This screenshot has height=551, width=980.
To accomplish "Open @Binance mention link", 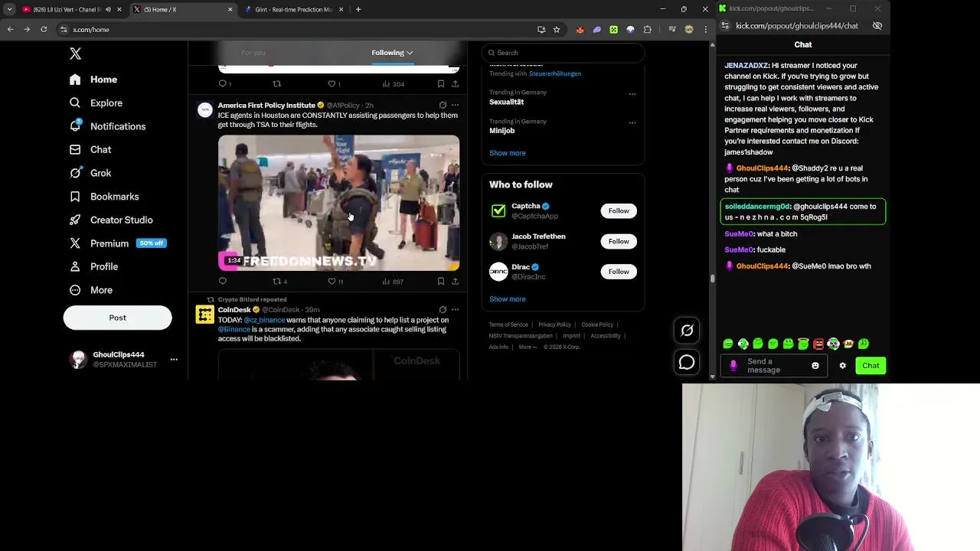I will coord(234,329).
